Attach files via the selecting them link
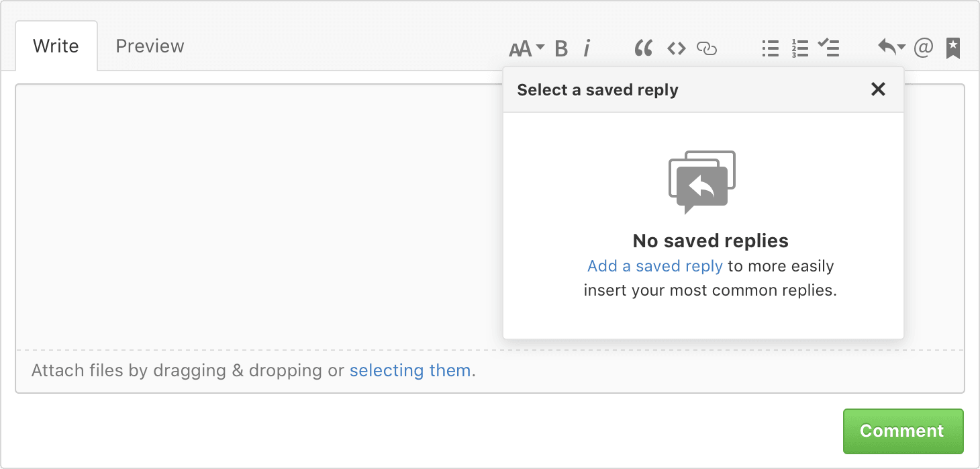 point(409,370)
